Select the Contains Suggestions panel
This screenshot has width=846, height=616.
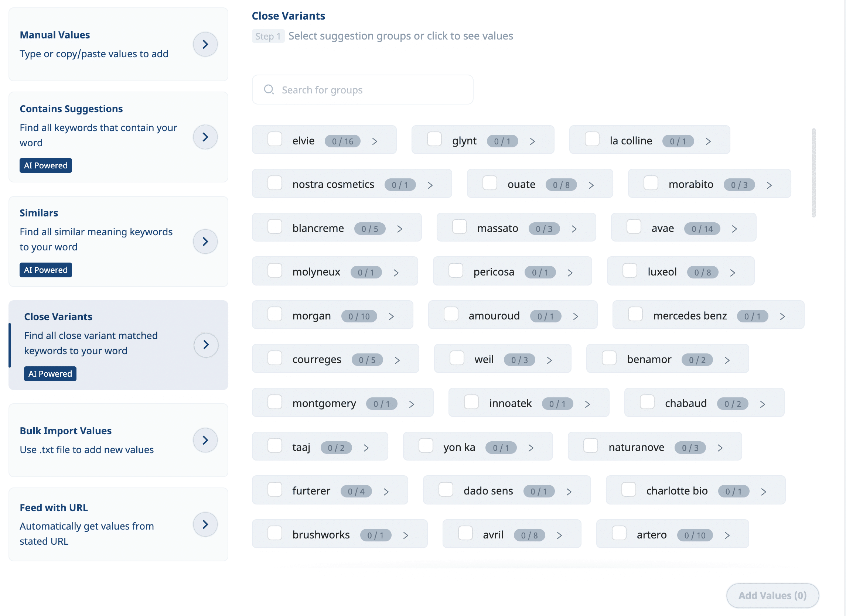click(x=118, y=137)
